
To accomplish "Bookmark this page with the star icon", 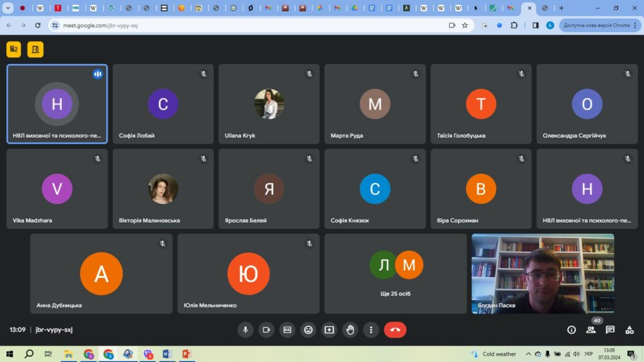I will [x=465, y=25].
